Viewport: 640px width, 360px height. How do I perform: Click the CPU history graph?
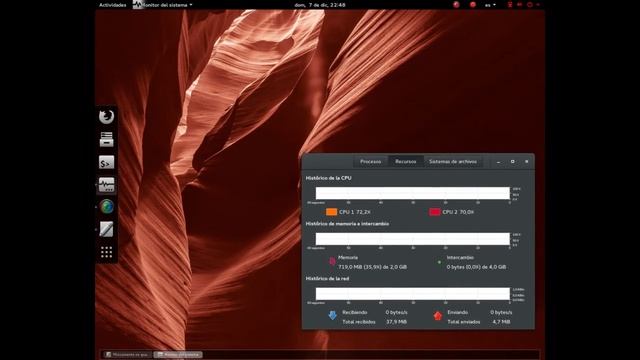(x=413, y=193)
